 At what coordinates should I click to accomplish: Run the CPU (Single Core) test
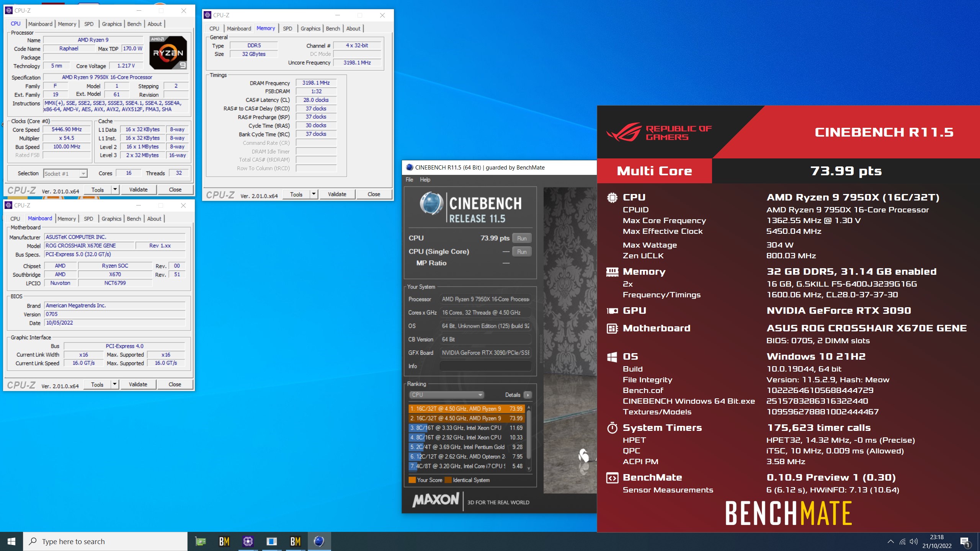click(522, 251)
